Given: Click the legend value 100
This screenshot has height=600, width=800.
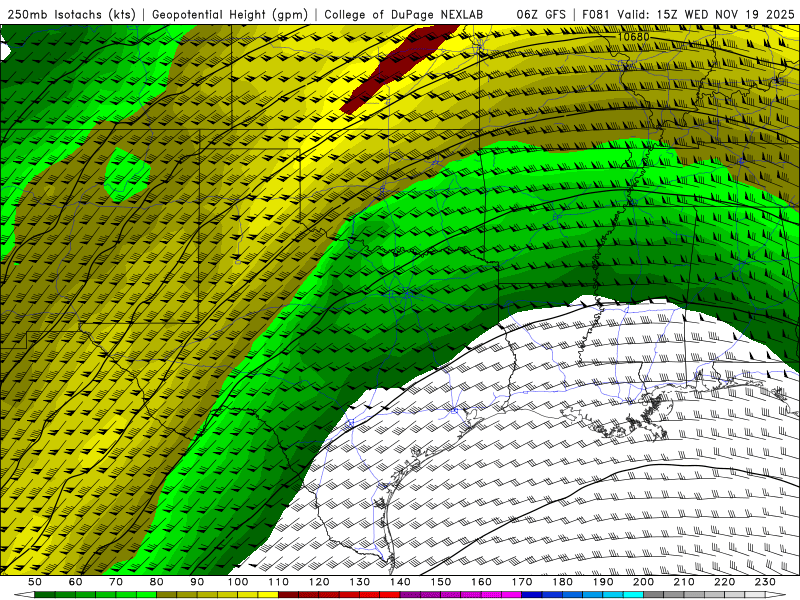Looking at the screenshot, I should pyautogui.click(x=238, y=582).
